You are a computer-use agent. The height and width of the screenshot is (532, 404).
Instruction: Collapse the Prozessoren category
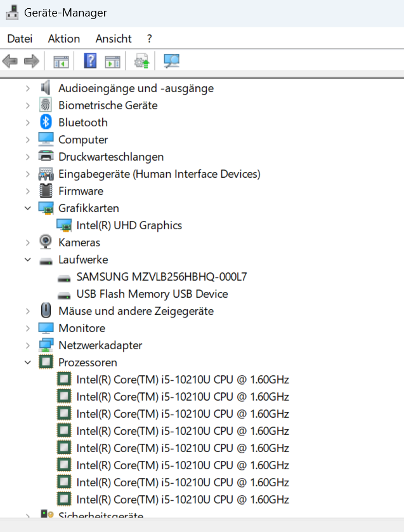[x=27, y=362]
